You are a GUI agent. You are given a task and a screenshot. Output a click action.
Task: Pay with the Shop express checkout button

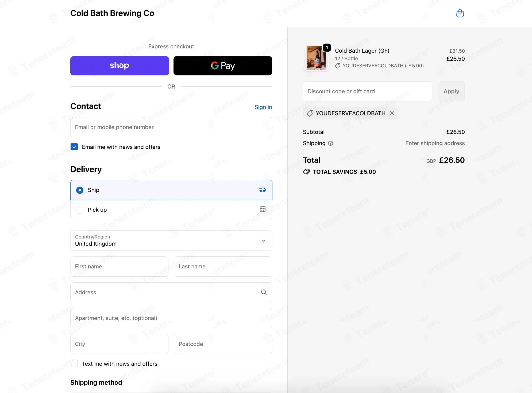coord(119,66)
